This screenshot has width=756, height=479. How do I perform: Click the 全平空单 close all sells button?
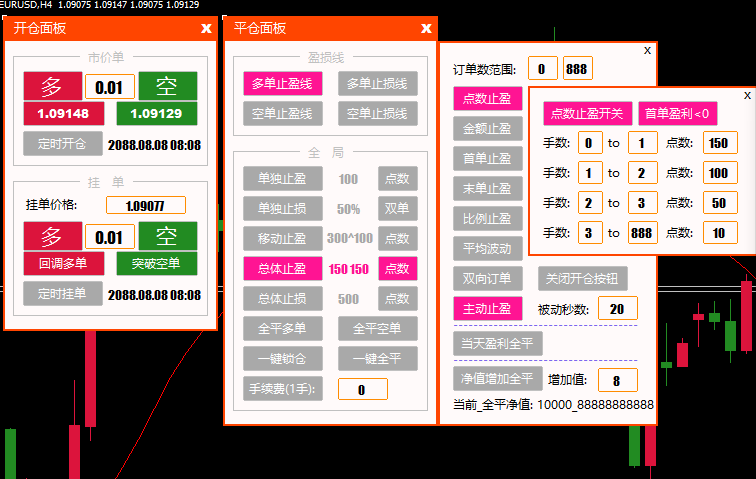(x=378, y=328)
